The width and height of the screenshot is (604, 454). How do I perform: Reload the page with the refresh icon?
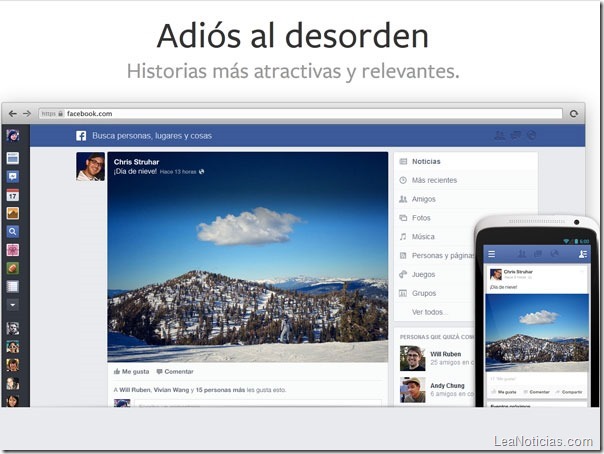(574, 114)
